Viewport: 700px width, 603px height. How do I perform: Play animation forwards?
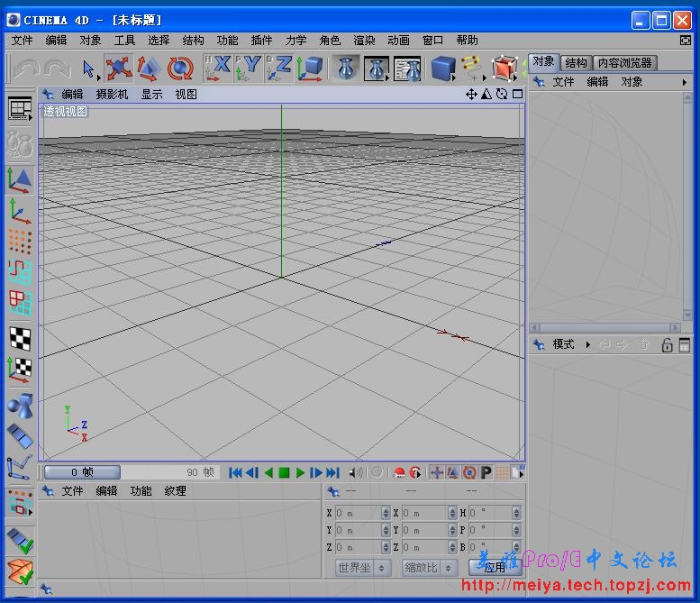click(300, 472)
